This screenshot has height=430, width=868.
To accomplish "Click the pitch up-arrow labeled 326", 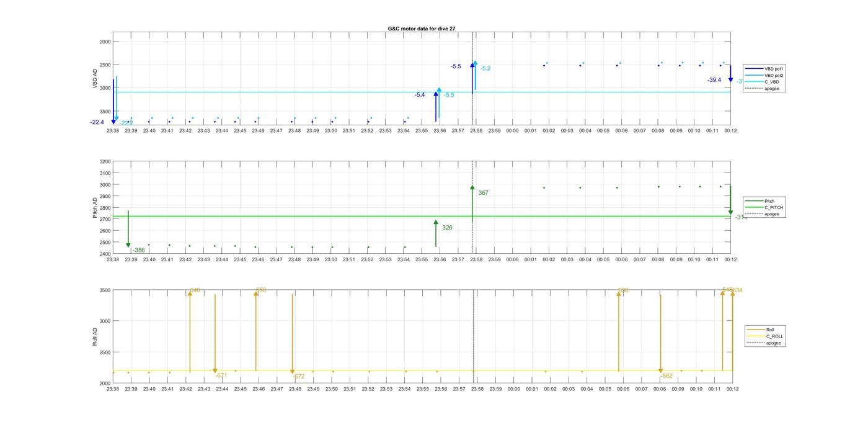I will (x=436, y=234).
